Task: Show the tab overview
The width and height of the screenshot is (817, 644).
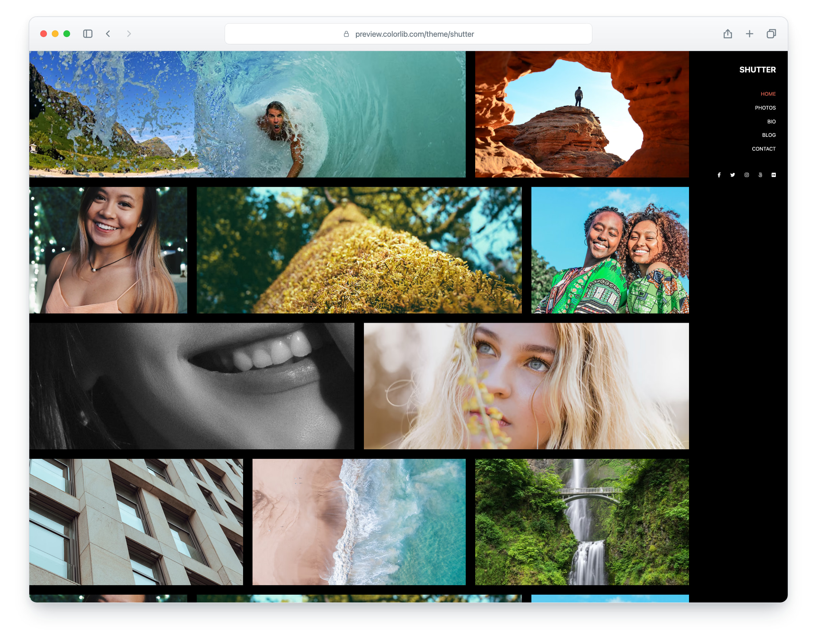Action: pos(771,34)
